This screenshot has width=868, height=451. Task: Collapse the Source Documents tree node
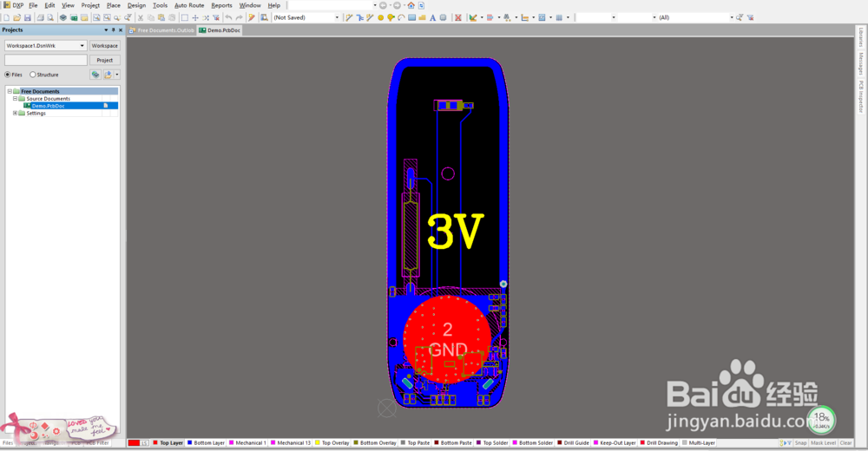(15, 99)
